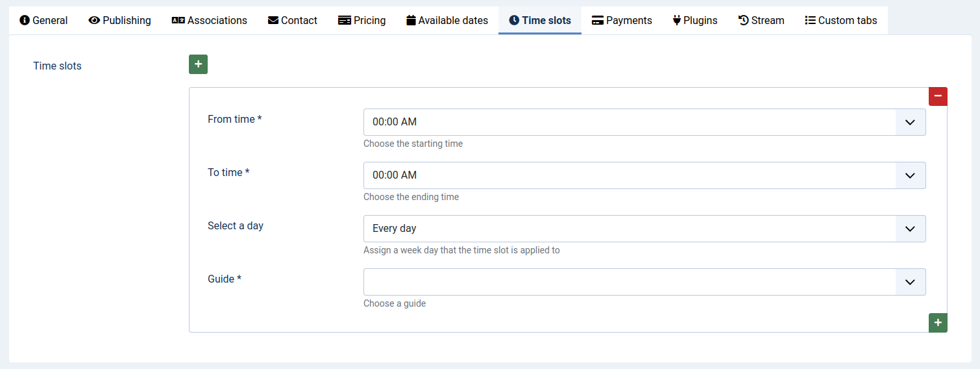This screenshot has height=369, width=980.
Task: Expand the To time dropdown
Action: pyautogui.click(x=644, y=175)
